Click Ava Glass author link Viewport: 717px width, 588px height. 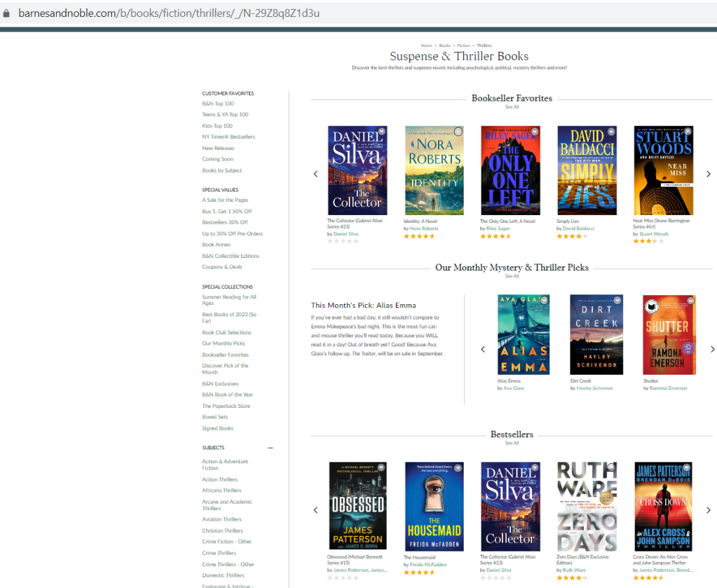pos(514,388)
